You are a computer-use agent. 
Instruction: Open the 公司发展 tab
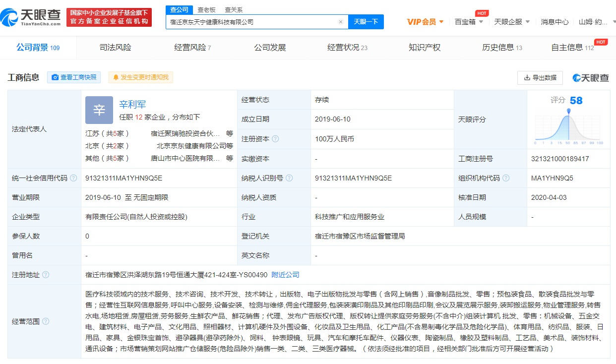tap(270, 48)
